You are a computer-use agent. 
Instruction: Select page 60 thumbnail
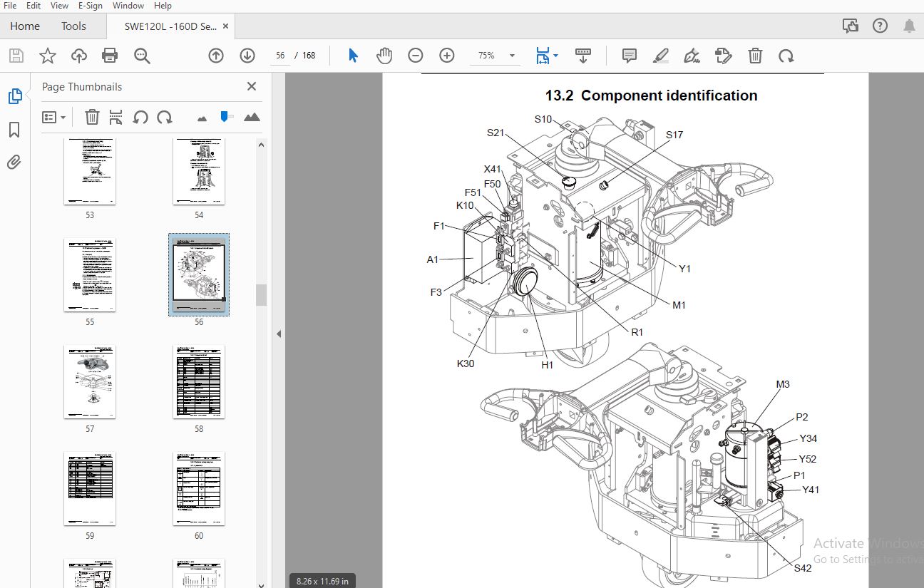pyautogui.click(x=199, y=488)
